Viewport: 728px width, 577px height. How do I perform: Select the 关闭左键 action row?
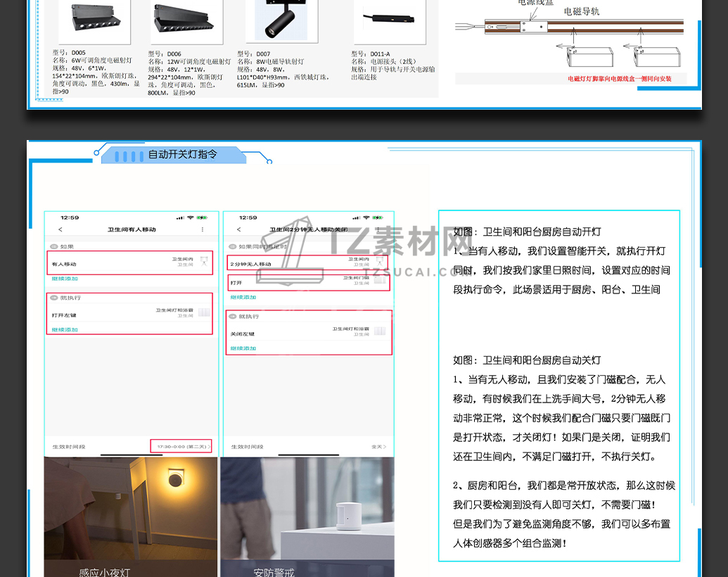click(308, 331)
